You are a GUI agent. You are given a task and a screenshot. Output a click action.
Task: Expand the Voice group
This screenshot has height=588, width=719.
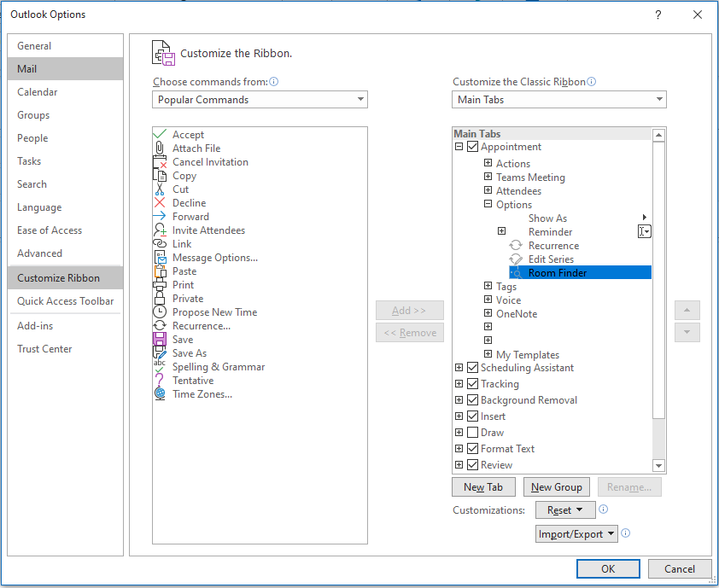coord(488,300)
